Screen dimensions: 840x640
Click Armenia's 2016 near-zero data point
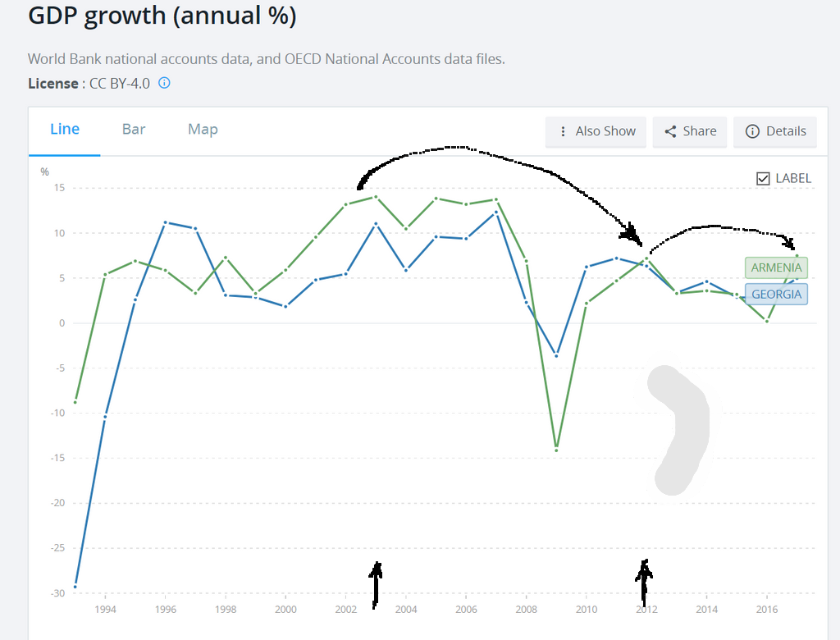[x=766, y=321]
